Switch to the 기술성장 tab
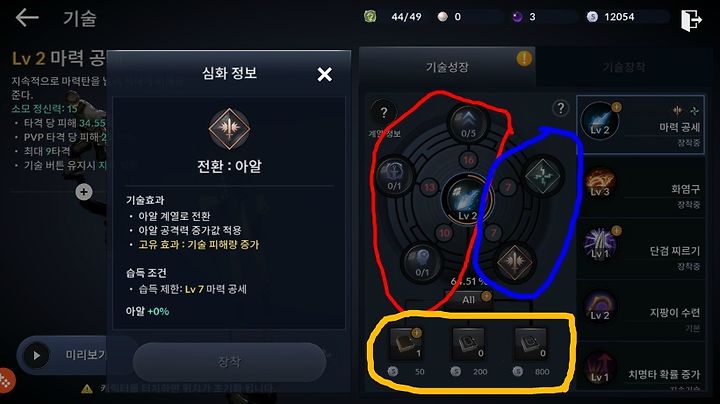720x404 pixels. coord(447,67)
